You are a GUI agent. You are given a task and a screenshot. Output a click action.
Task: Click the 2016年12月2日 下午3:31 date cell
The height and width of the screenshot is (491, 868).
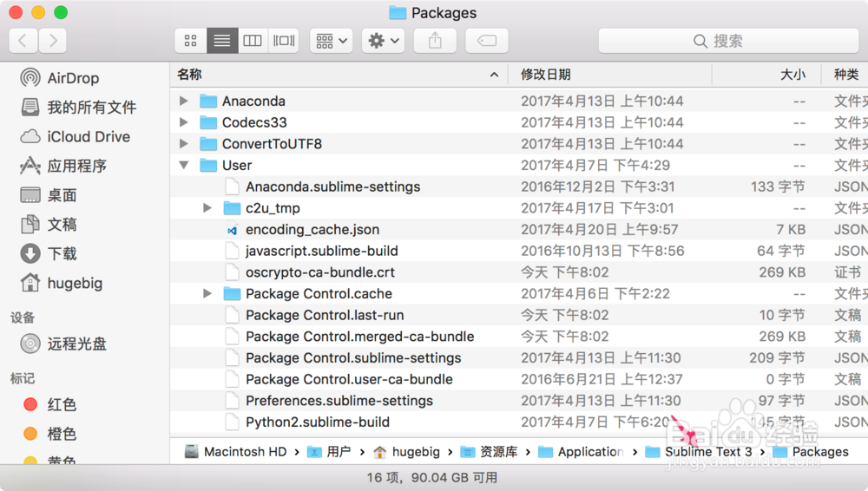597,187
